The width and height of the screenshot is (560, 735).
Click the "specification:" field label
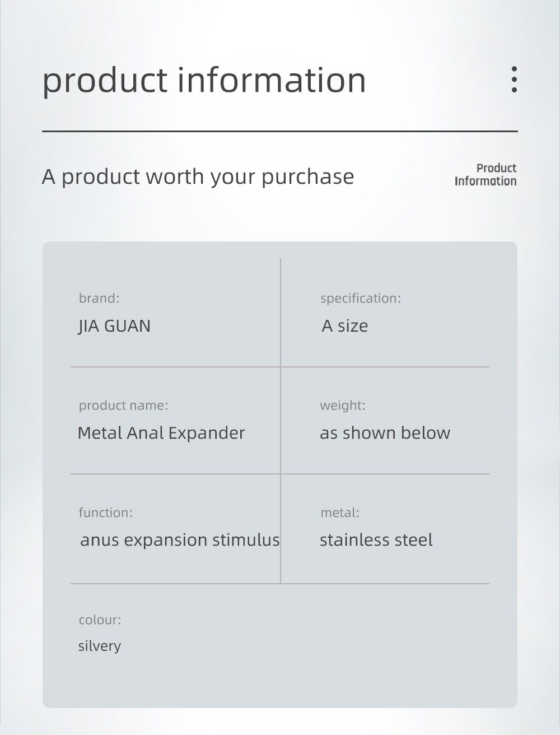(x=361, y=298)
